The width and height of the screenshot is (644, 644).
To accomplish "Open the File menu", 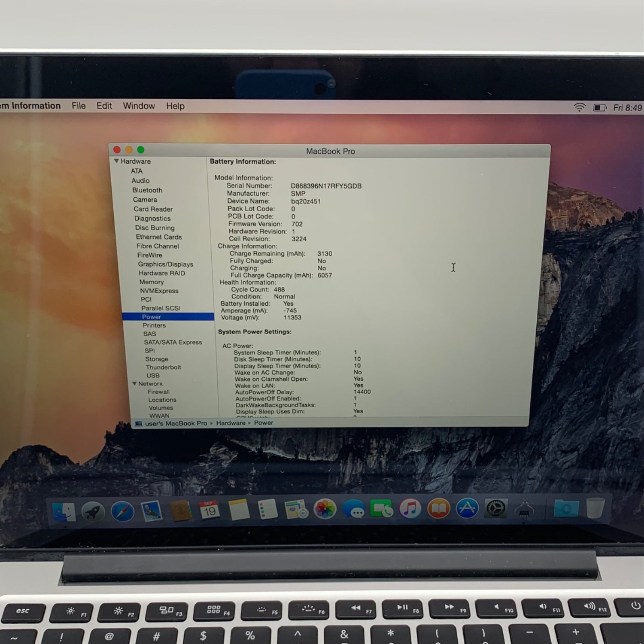I will coord(79,106).
